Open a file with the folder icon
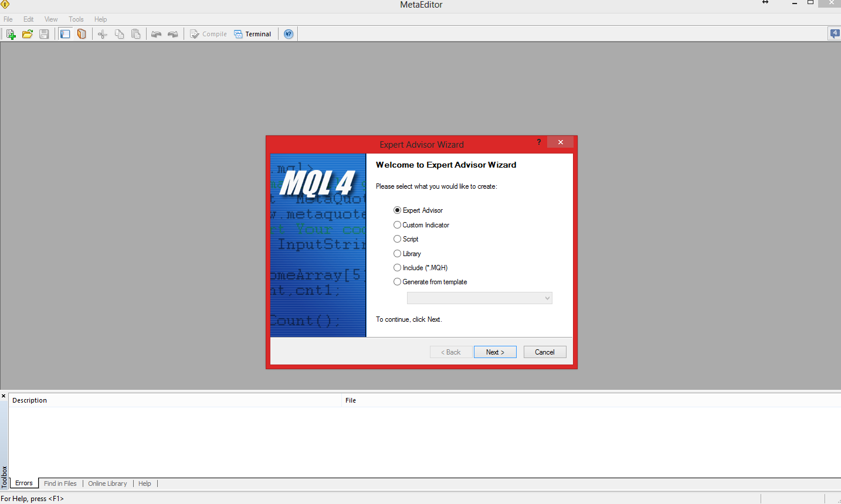The width and height of the screenshot is (841, 504). pos(27,34)
